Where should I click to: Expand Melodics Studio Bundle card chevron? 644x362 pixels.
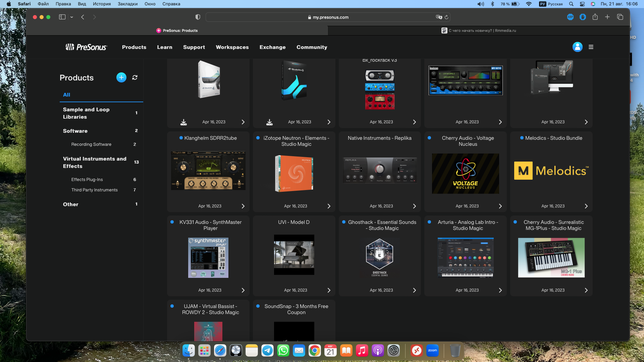tap(586, 206)
